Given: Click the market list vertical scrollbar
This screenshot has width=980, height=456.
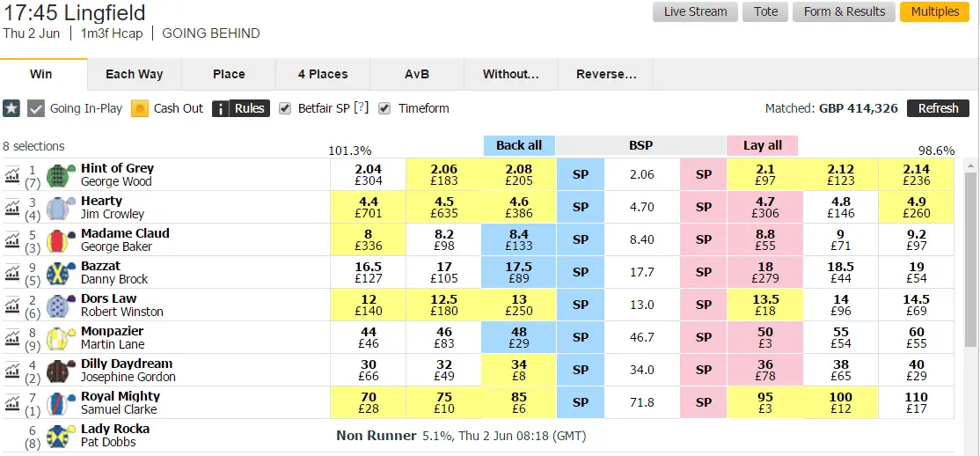Looking at the screenshot, I should tap(971, 255).
